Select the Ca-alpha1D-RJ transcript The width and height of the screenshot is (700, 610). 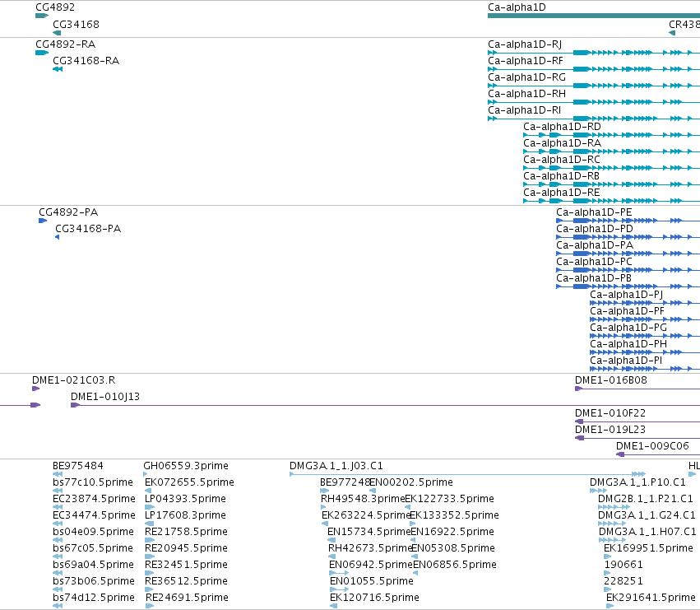coord(594,53)
